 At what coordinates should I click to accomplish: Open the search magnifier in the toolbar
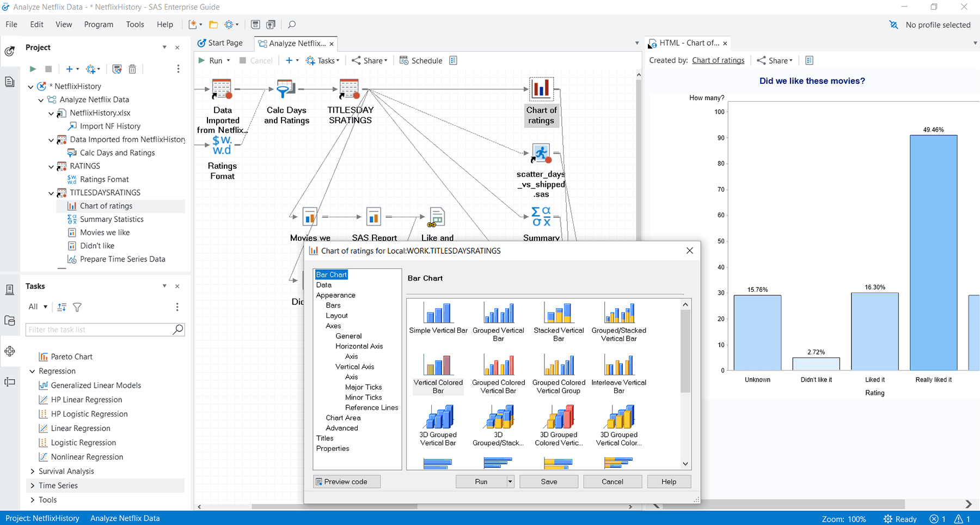pos(292,25)
